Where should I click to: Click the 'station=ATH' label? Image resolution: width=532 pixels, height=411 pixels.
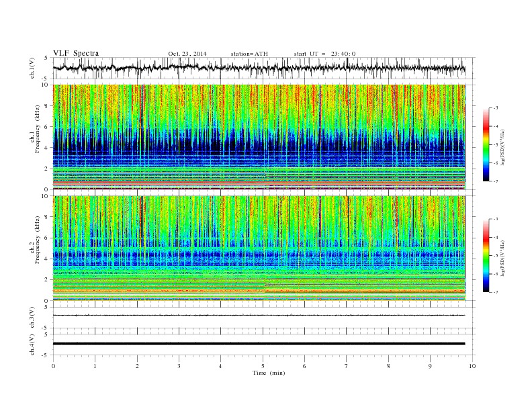click(249, 54)
